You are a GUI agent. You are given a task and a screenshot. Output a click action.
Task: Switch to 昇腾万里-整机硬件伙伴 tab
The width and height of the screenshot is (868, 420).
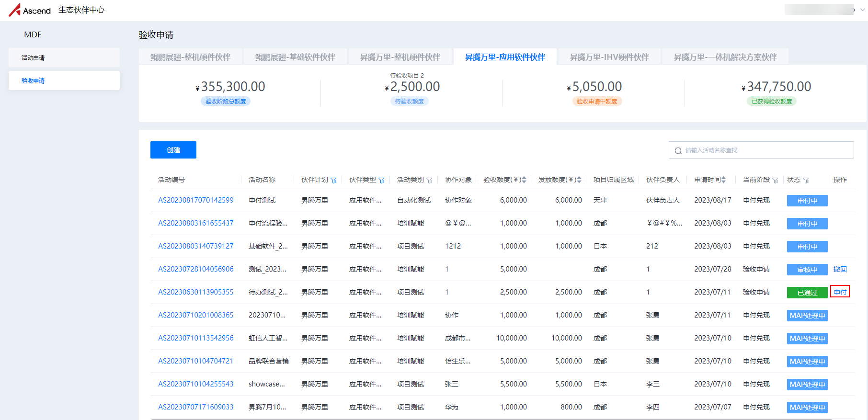(400, 57)
